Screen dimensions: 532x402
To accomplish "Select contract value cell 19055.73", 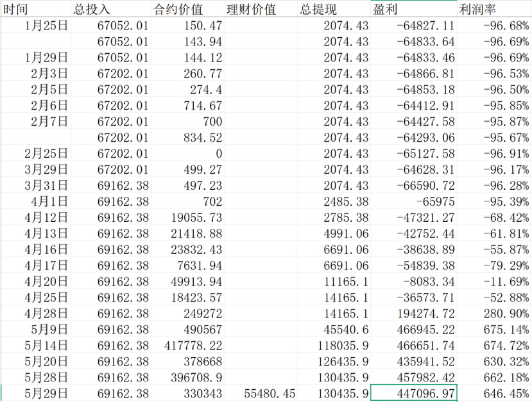I will (x=187, y=217).
